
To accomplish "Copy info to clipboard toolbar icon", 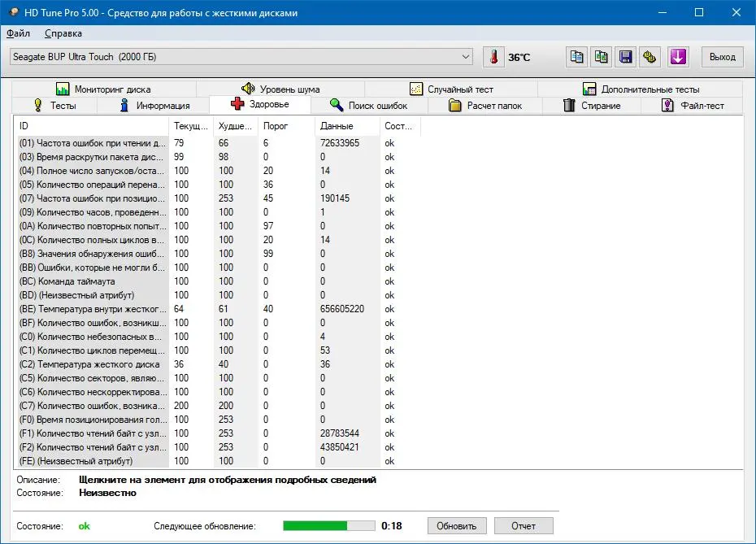I will pos(576,57).
